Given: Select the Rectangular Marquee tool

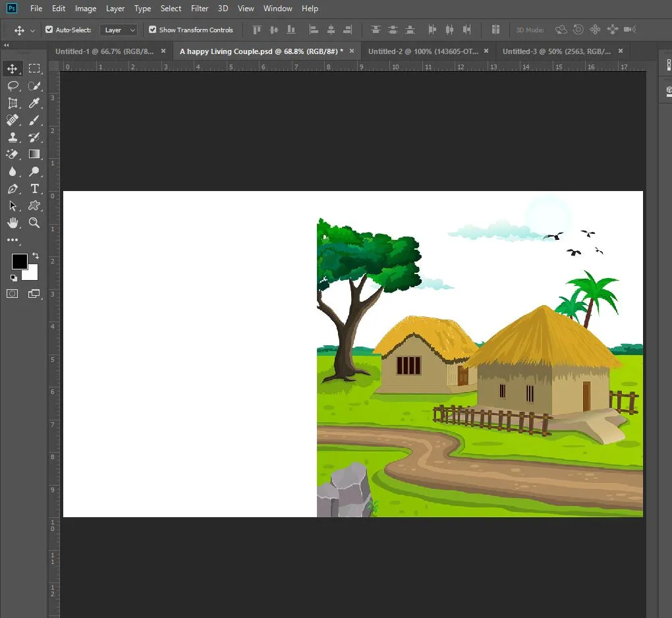Looking at the screenshot, I should (x=34, y=69).
